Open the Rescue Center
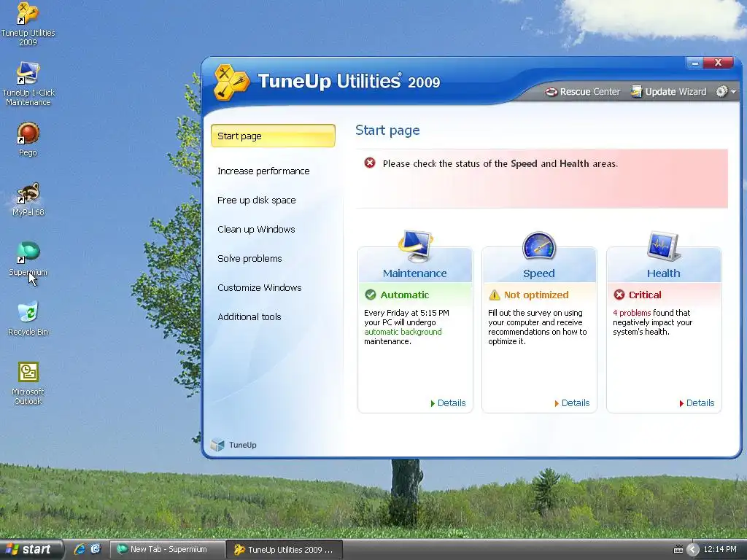Image resolution: width=747 pixels, height=560 pixels. pos(583,91)
